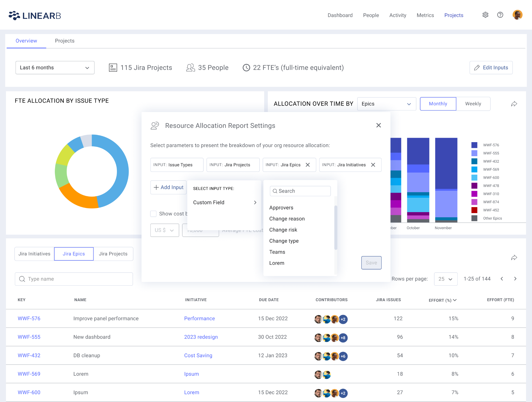
Task: Remove the Jira Epics input chip
Action: (x=308, y=165)
